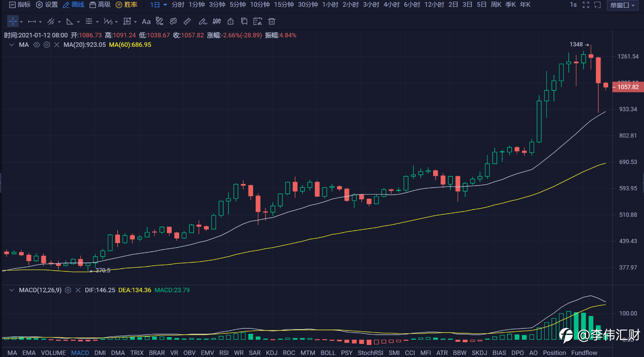Open the 指标 indicators menu
The image size is (644, 357).
20,5
